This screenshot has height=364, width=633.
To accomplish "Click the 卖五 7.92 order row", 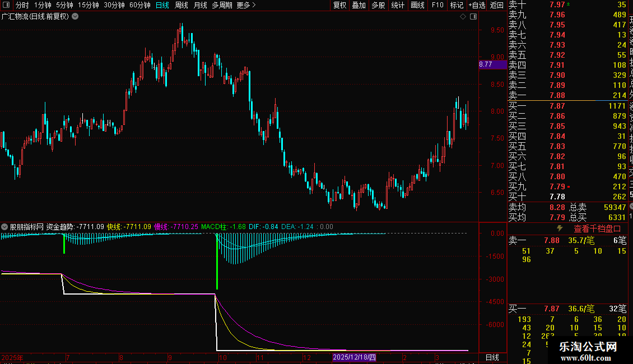I will click(567, 55).
